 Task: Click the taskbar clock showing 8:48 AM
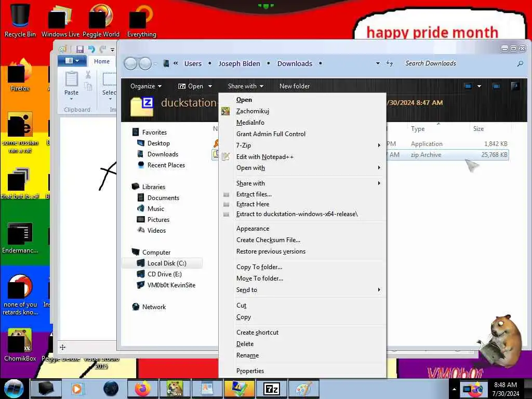pos(505,389)
